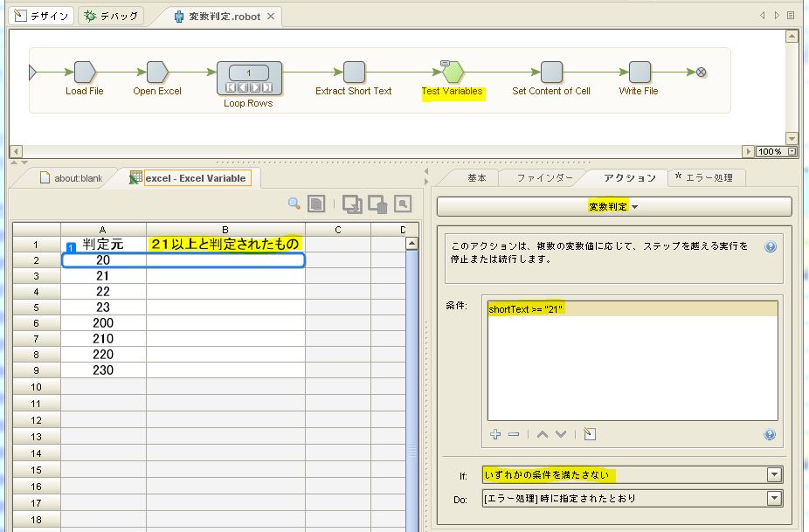
Task: Add a new condition with plus icon
Action: [x=495, y=434]
